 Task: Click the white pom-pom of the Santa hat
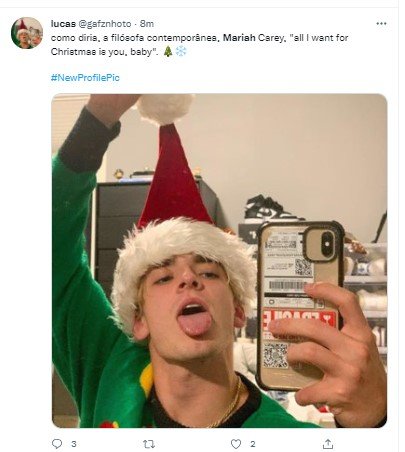(165, 107)
